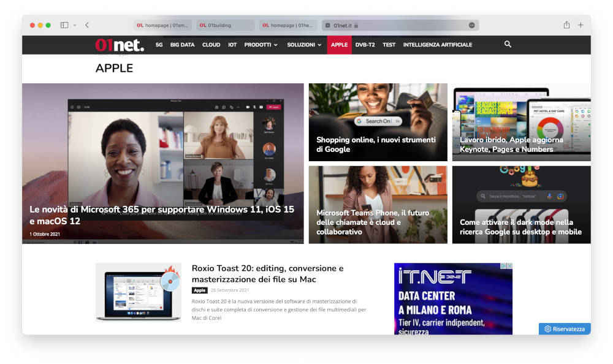Click the 01net logo

120,45
